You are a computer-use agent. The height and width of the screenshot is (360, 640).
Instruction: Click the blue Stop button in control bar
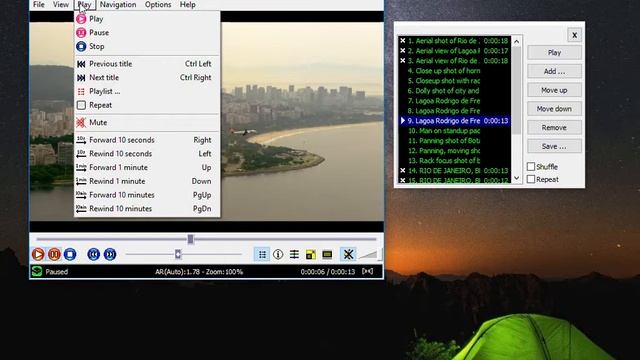pyautogui.click(x=70, y=254)
